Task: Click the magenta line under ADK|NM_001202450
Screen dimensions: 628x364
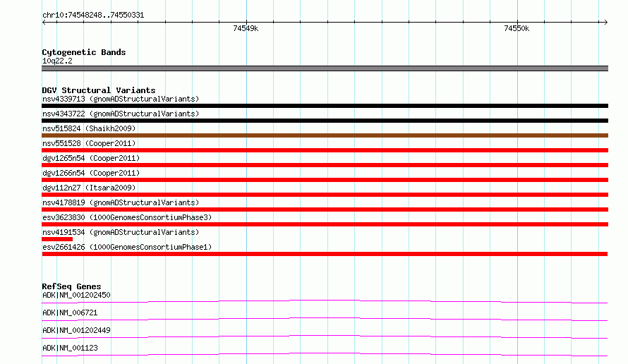Action: click(x=325, y=301)
